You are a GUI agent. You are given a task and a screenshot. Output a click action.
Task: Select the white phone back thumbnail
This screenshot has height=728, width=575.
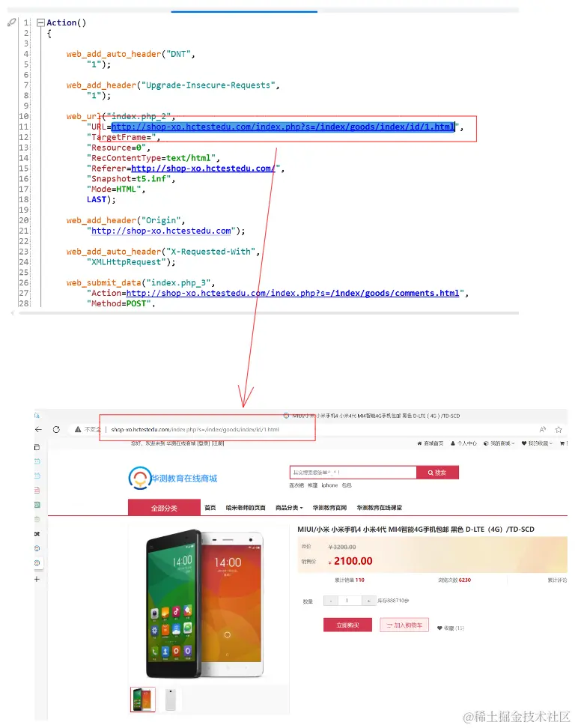pyautogui.click(x=170, y=700)
